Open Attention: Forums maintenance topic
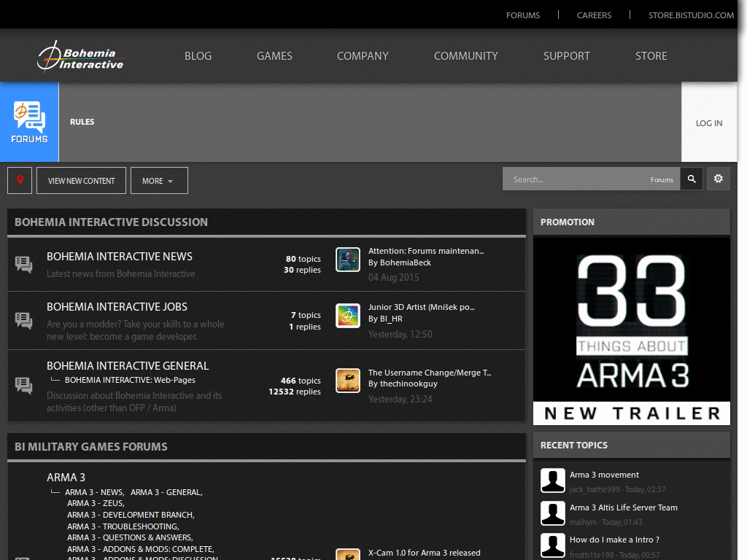Screen dimensions: 747x560 426,251
